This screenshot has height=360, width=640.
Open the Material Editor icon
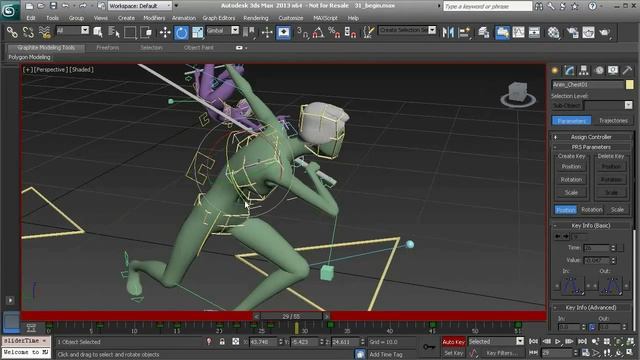553,32
